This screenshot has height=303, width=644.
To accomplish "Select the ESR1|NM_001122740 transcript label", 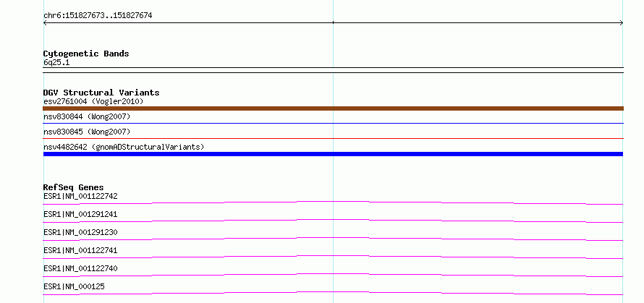I will pyautogui.click(x=80, y=268).
